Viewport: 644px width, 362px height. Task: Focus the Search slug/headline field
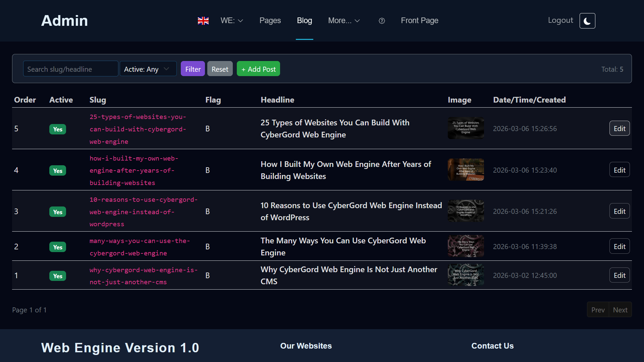point(70,69)
